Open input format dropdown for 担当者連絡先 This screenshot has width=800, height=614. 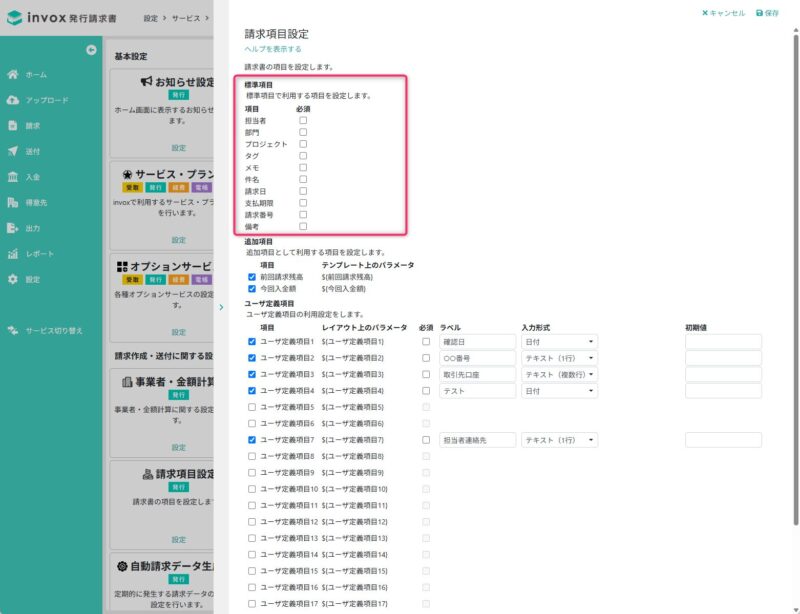tap(559, 440)
